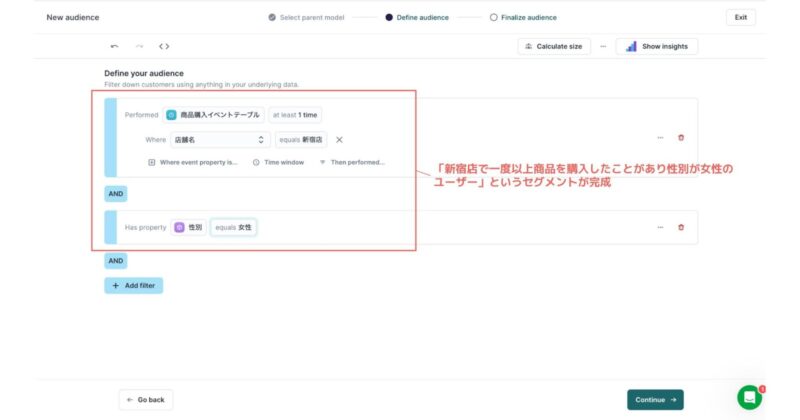Open the 店舗名 property dropdown
Viewport: 800px width, 420px height.
(x=220, y=139)
